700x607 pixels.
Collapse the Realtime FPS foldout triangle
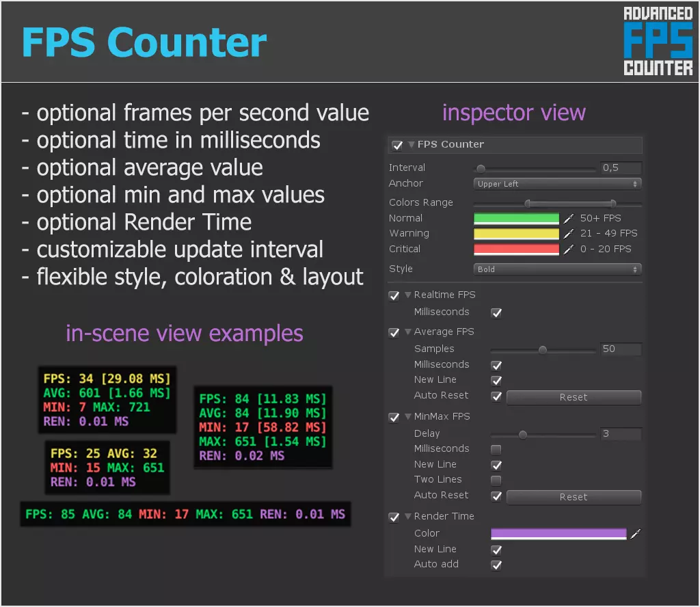pos(407,295)
